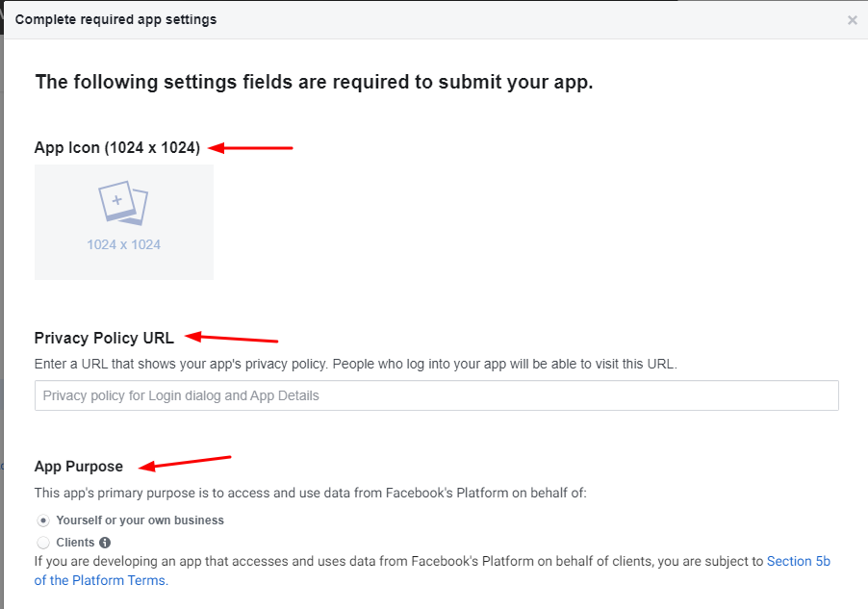Image resolution: width=868 pixels, height=609 pixels.
Task: Click the "App Icon (1024 x 1024)" heading
Action: (117, 148)
